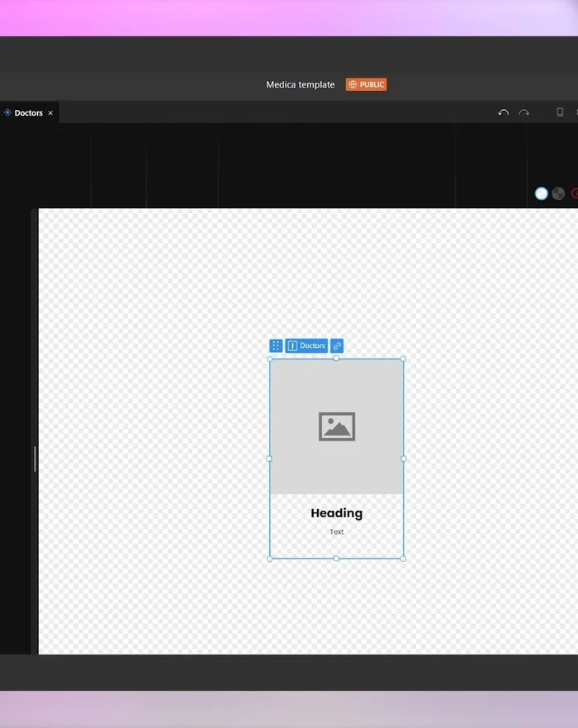This screenshot has height=728, width=578.
Task: Choose the dark checkered background swatch
Action: 559,193
